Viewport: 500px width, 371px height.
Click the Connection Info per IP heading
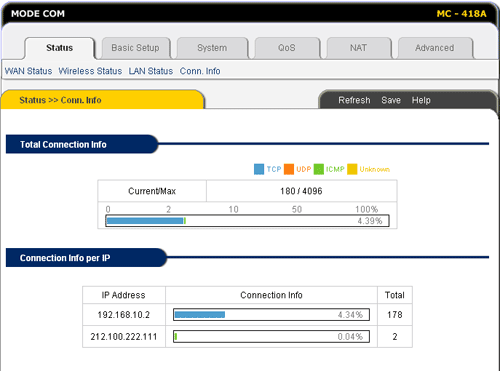coord(65,258)
